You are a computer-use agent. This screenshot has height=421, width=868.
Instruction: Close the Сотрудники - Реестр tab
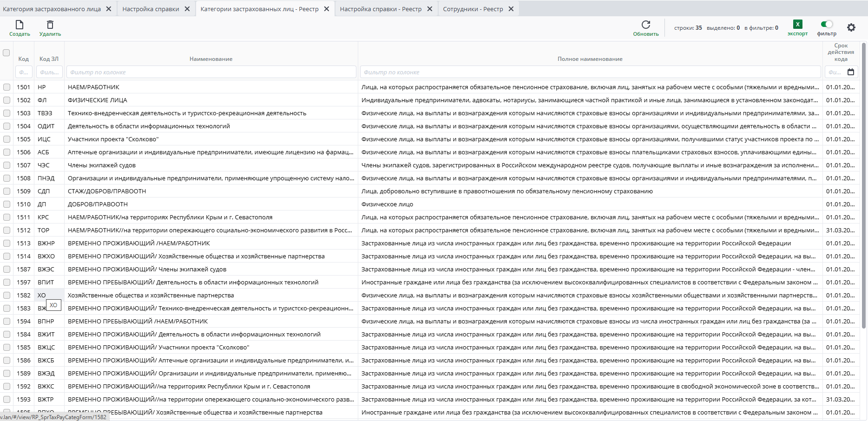click(x=511, y=9)
